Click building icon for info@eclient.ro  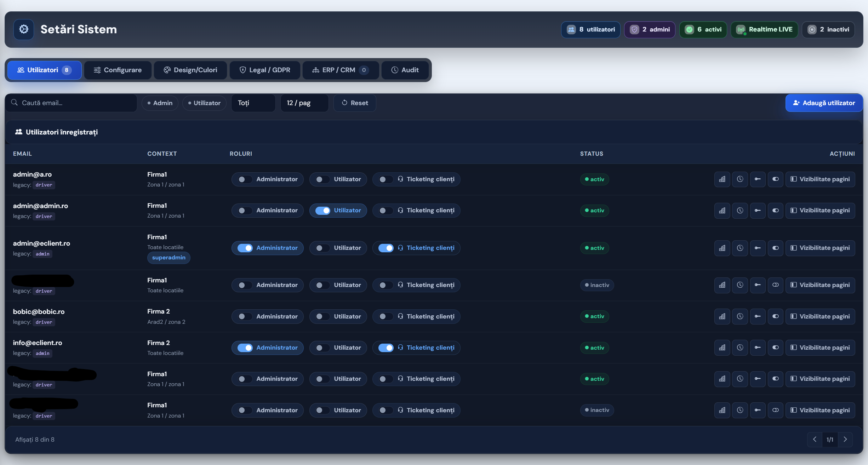click(722, 348)
